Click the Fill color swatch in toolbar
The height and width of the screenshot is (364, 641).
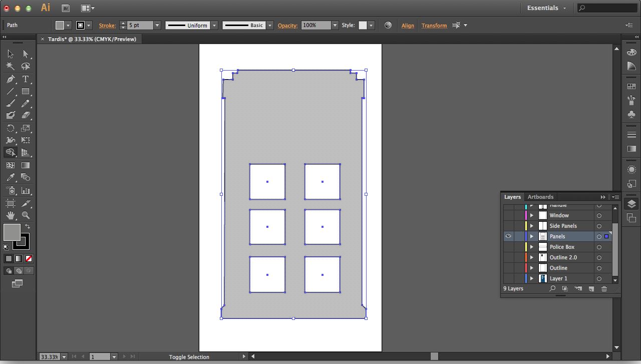pyautogui.click(x=12, y=232)
